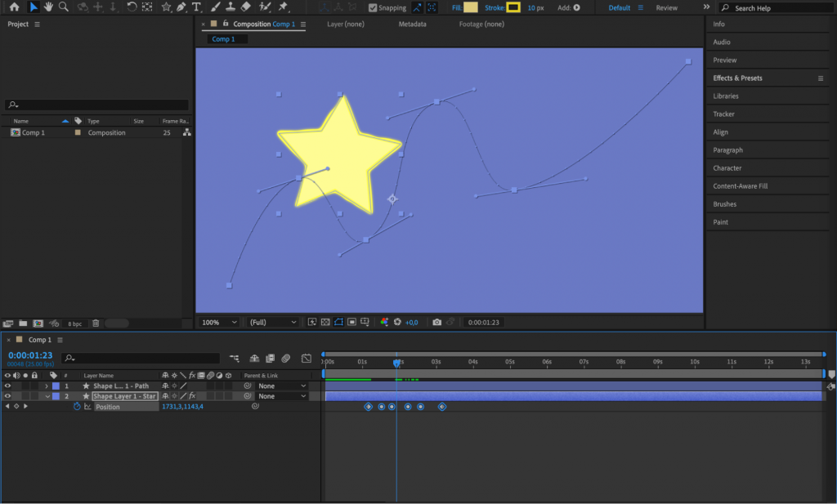This screenshot has height=504, width=837.
Task: Hide the Shape Layer 1 - Path layer
Action: click(6, 386)
